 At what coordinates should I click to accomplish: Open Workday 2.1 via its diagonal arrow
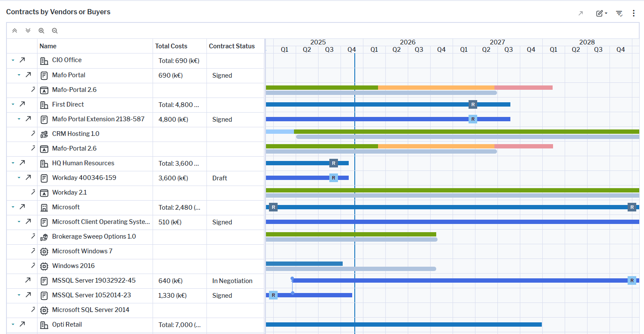[x=32, y=192]
